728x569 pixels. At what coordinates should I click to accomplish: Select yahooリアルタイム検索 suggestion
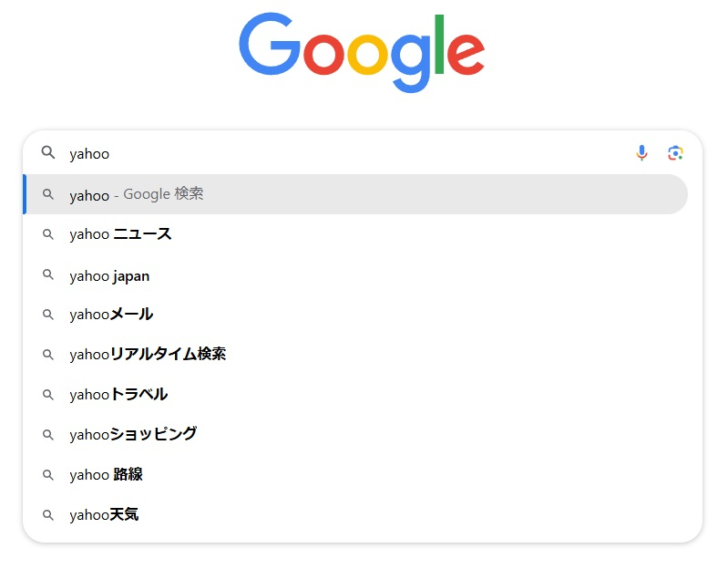pos(148,355)
